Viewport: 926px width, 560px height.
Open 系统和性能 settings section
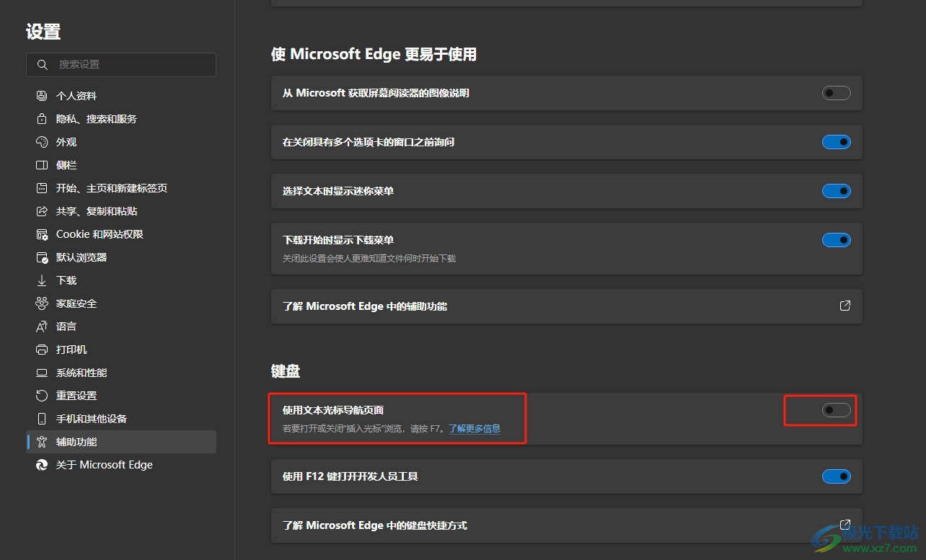pos(121,373)
